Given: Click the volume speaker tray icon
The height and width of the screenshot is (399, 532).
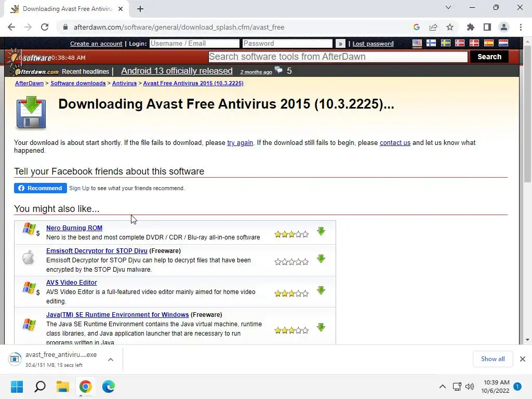Looking at the screenshot, I should [x=470, y=387].
